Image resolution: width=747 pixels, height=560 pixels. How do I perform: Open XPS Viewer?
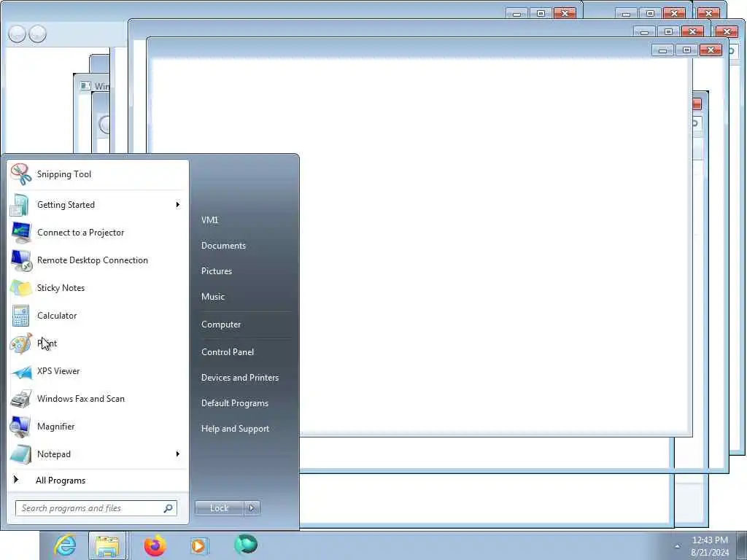tap(98, 371)
